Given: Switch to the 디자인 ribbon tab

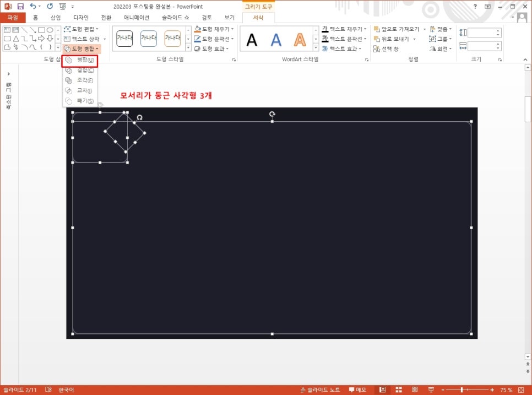Looking at the screenshot, I should click(x=81, y=18).
